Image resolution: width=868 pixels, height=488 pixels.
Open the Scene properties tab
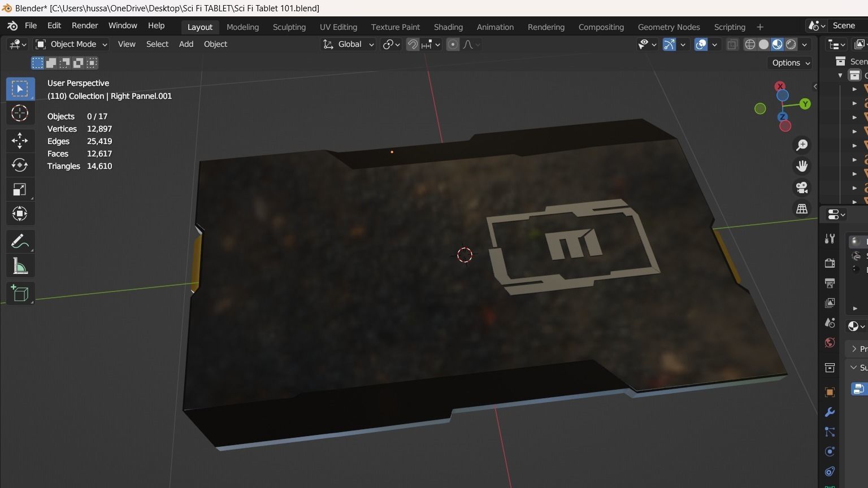pyautogui.click(x=830, y=323)
